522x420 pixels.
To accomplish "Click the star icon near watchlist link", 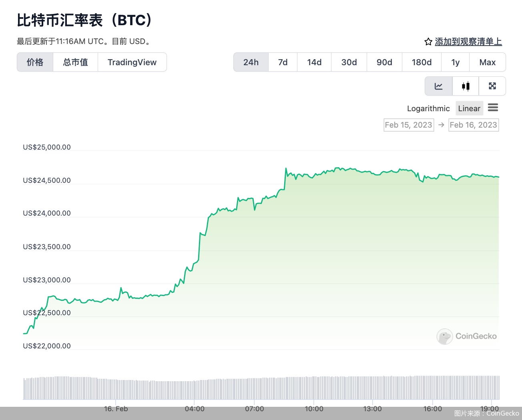I will pos(427,41).
